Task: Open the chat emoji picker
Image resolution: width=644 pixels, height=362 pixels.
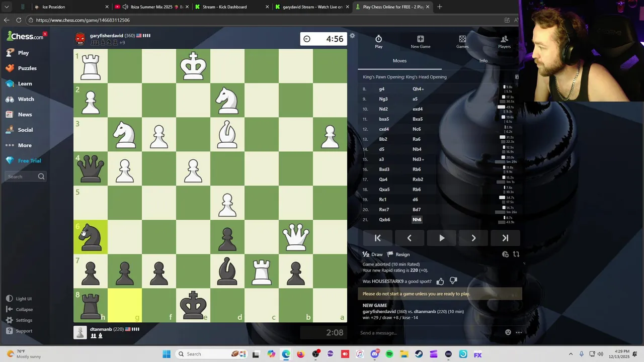Action: point(508,332)
